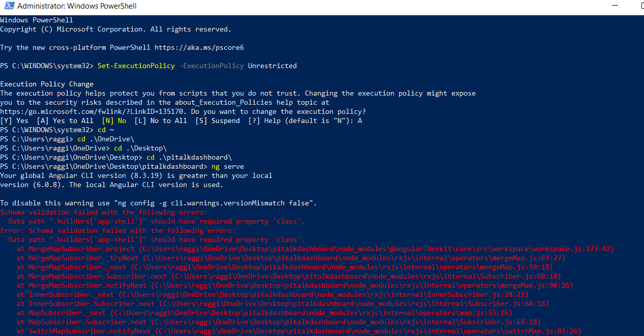Click the 'InnerSubscriber.Subscriber.next' stack trace line
Viewport: 644px width, 336px height.
point(283,303)
